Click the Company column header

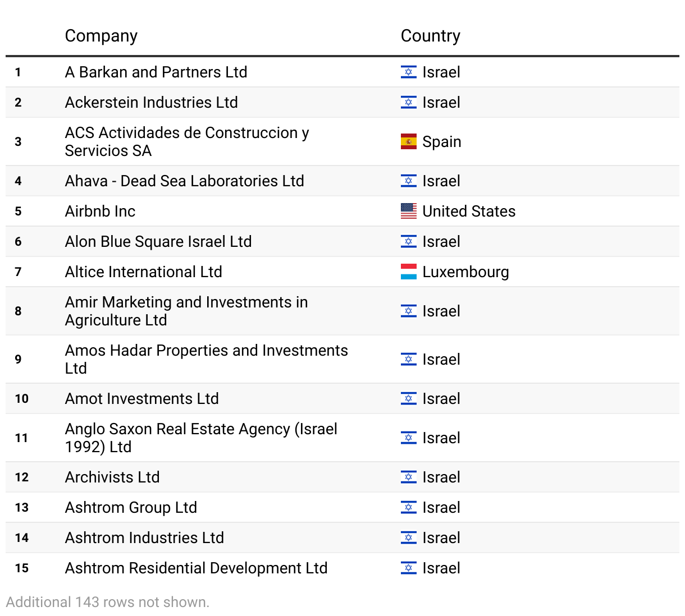(x=101, y=36)
